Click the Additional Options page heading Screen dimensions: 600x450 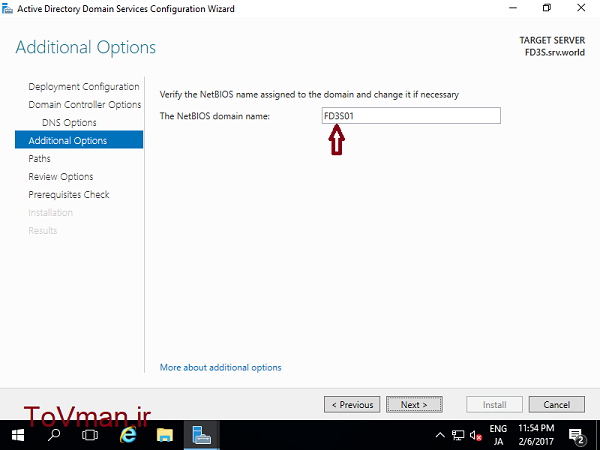tap(86, 47)
